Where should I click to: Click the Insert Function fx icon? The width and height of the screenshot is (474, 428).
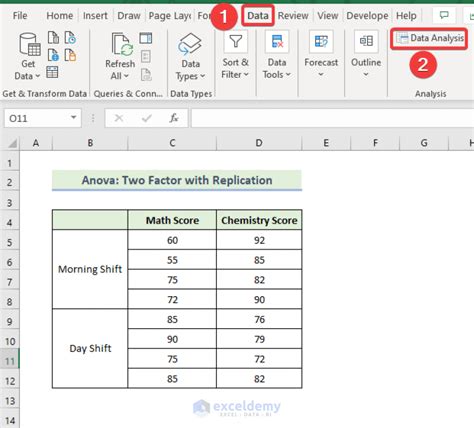(174, 118)
